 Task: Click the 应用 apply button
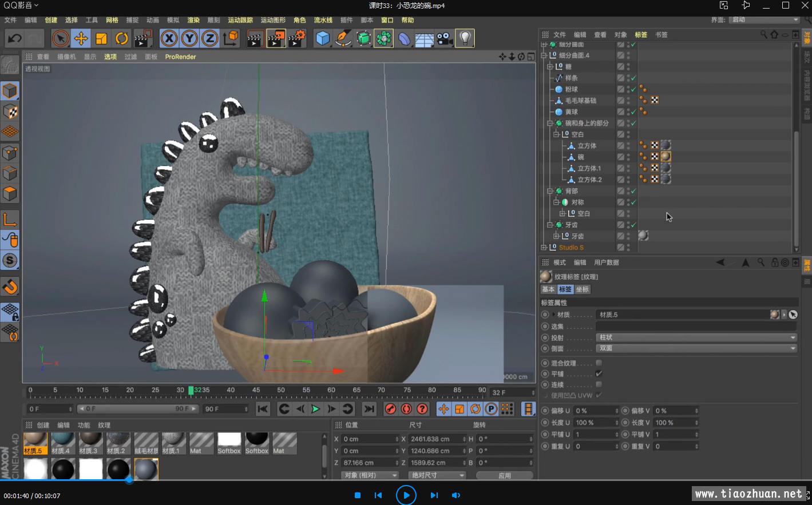click(504, 475)
